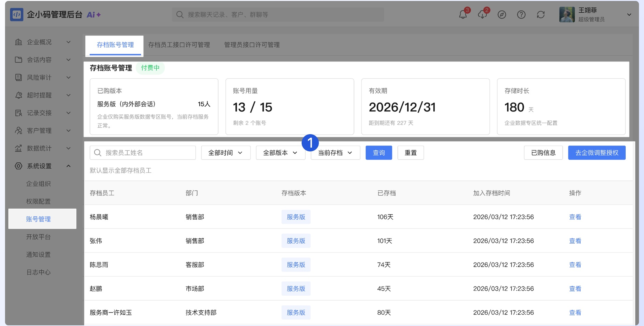
Task: Click the global search magnifier icon
Action: click(179, 14)
